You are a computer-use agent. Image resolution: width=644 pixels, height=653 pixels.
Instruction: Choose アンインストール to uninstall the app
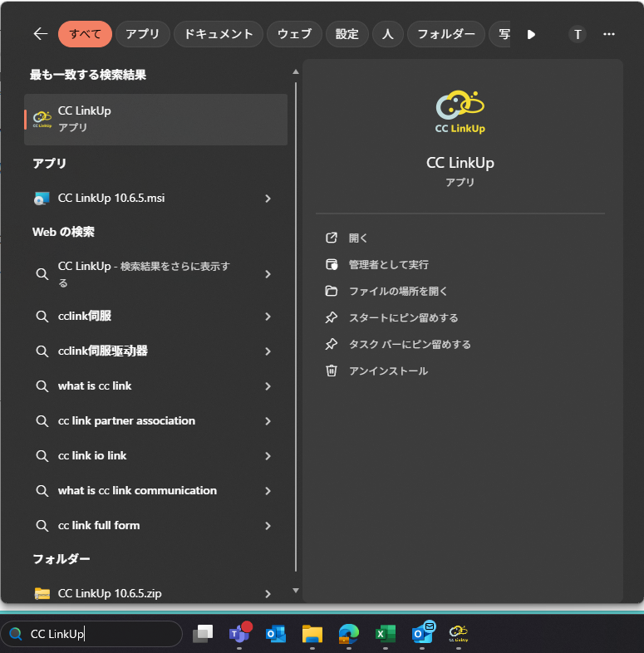pos(388,371)
